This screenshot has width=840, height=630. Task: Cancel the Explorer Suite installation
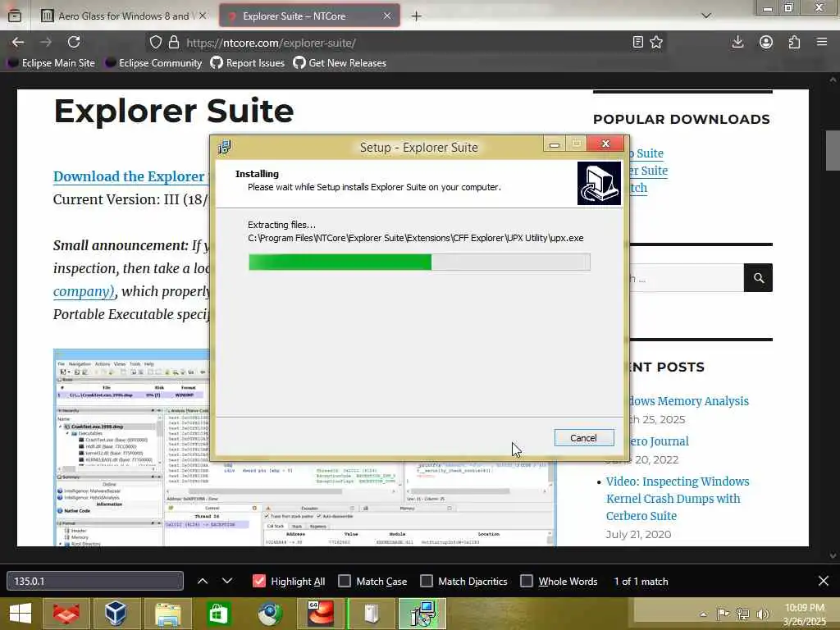point(583,438)
